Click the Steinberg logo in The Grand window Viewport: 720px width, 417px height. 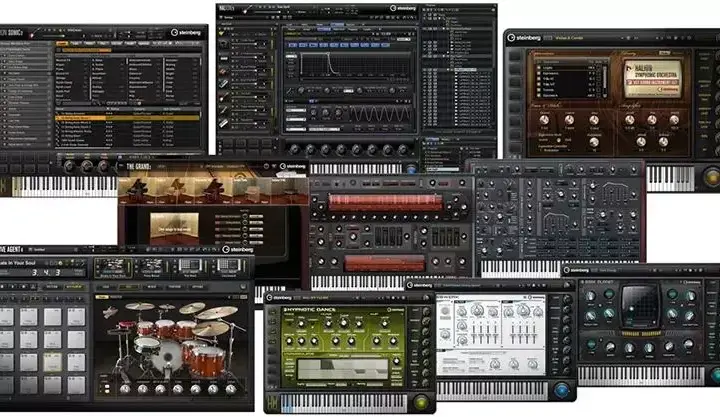292,166
